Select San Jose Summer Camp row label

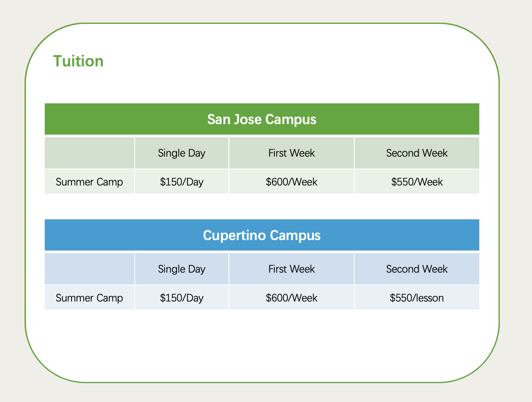coord(90,182)
